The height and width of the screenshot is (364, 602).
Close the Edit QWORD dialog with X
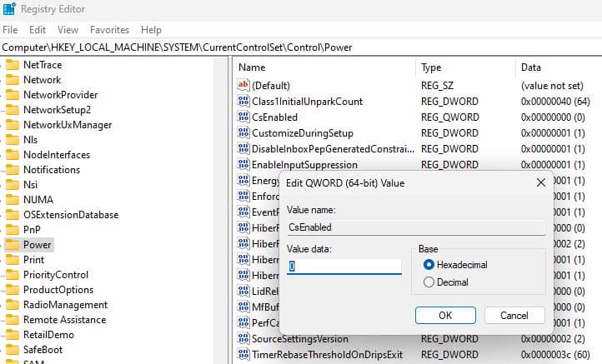pos(540,182)
